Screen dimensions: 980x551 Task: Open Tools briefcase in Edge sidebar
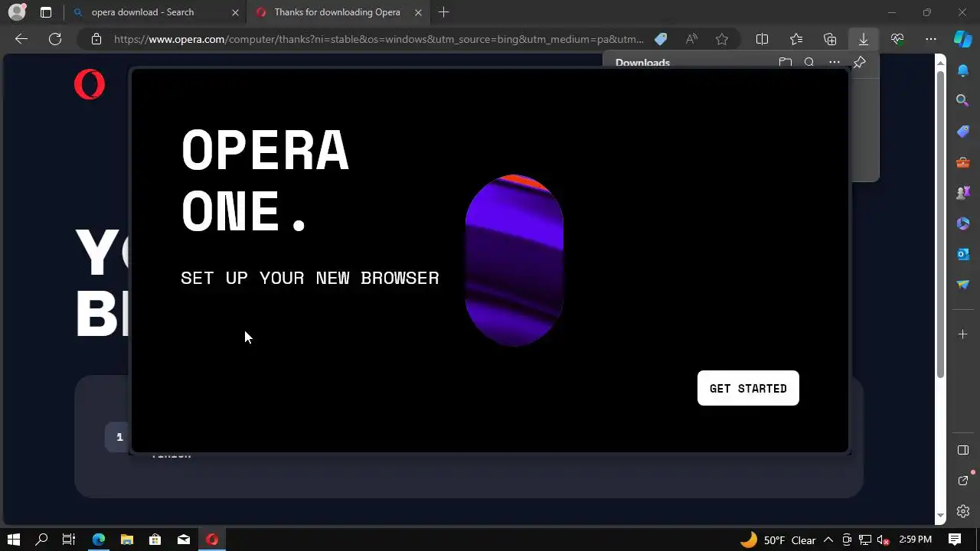(963, 162)
